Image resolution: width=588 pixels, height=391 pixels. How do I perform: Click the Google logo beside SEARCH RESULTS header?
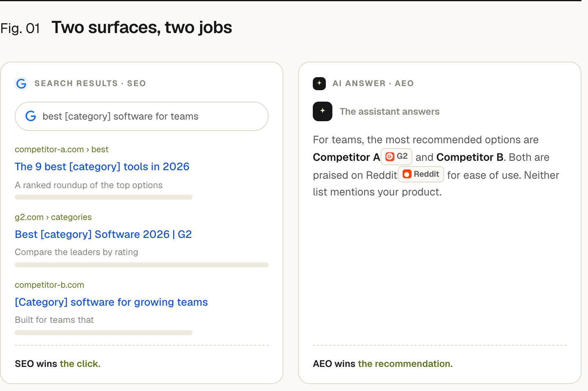point(21,84)
